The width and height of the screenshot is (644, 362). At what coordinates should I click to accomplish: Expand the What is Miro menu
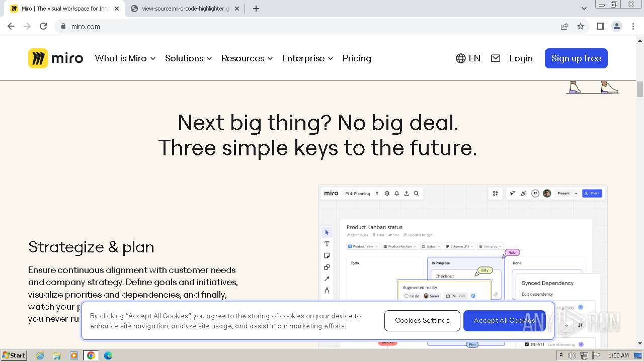pos(125,58)
